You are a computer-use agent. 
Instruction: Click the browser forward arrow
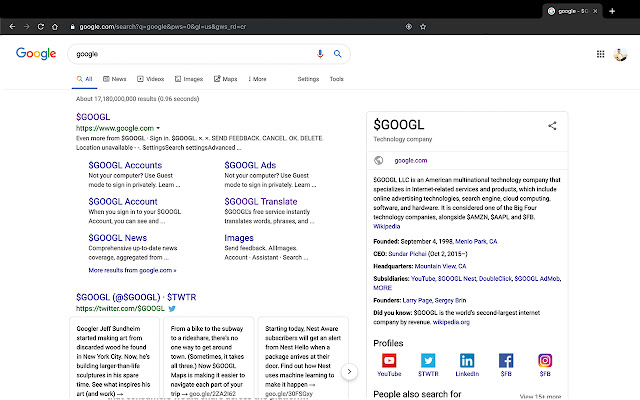click(x=27, y=27)
